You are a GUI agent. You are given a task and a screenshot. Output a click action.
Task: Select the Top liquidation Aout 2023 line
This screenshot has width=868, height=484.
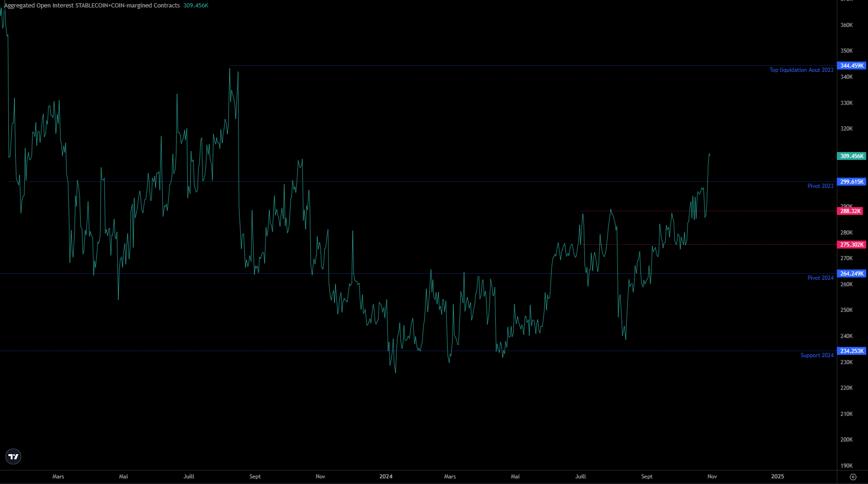click(x=801, y=69)
